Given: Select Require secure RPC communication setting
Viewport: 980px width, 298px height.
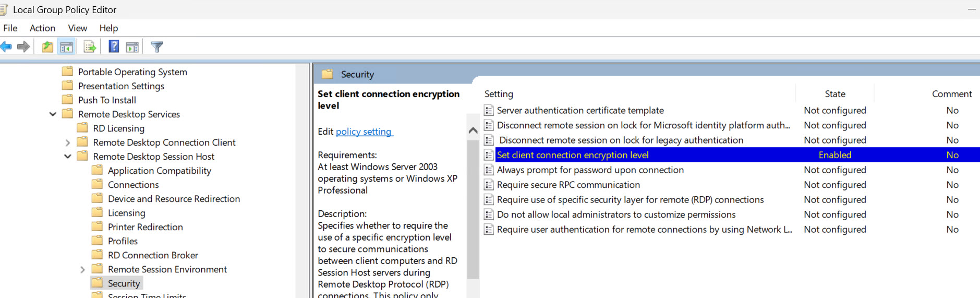Looking at the screenshot, I should 568,185.
